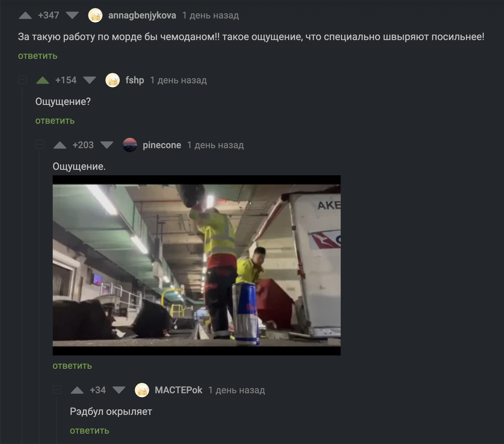
Task: Downvote pinecone's comment
Action: 107,145
